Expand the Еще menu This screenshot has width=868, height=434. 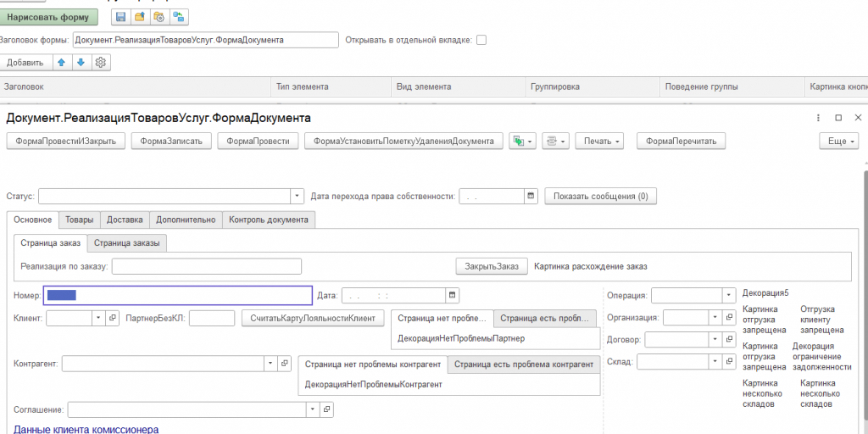click(x=839, y=141)
